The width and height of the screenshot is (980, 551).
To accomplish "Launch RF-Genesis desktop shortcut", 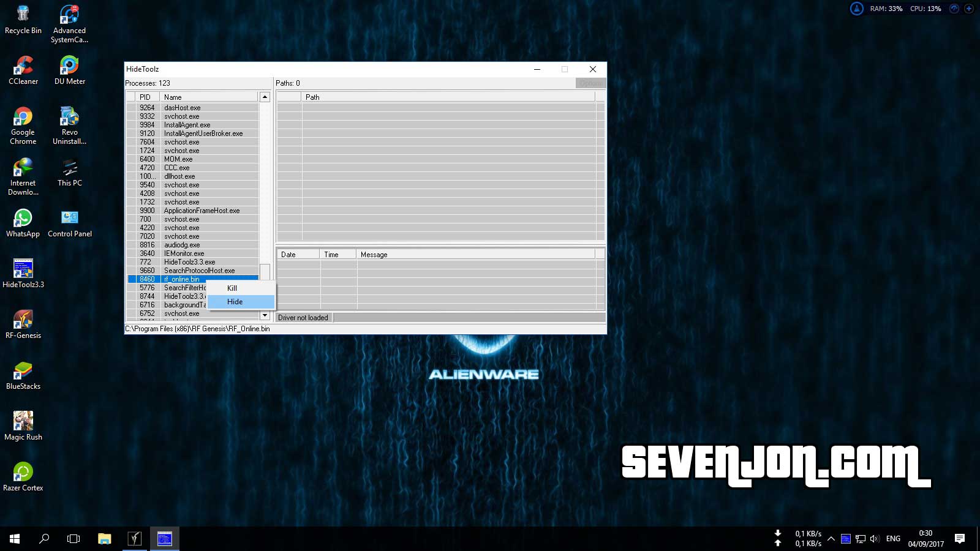I will (23, 324).
